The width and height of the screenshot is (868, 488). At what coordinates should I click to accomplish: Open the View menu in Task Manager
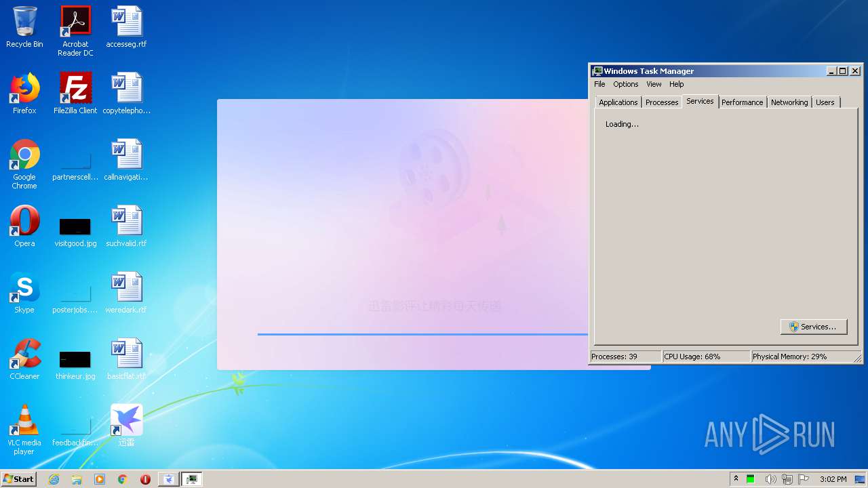(x=654, y=84)
